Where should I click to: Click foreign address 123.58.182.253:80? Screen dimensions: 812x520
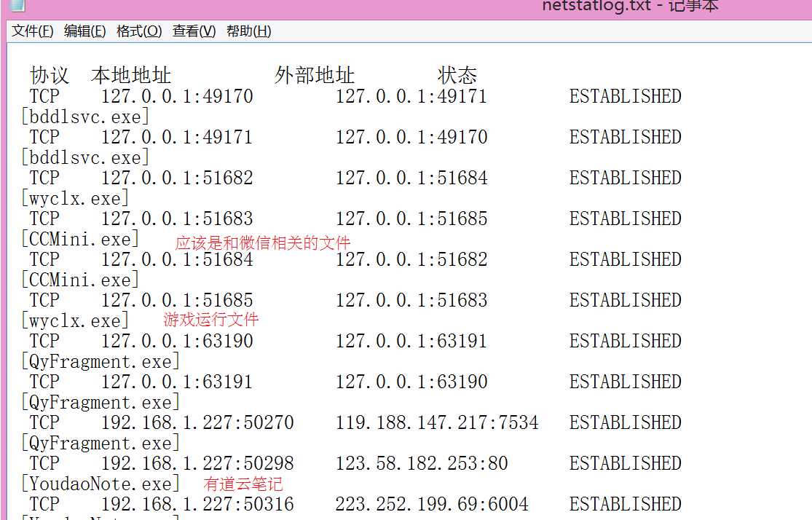422,463
